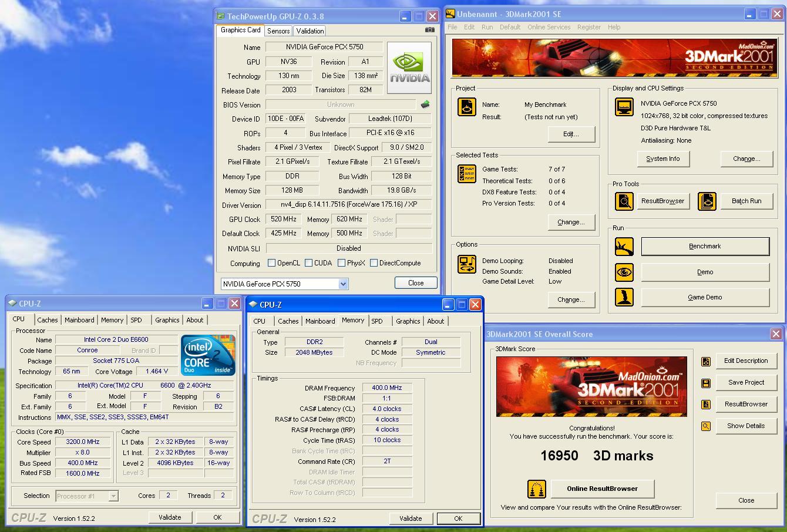Open the Caches tab in left CPU-Z window
The height and width of the screenshot is (532, 787).
[x=48, y=320]
